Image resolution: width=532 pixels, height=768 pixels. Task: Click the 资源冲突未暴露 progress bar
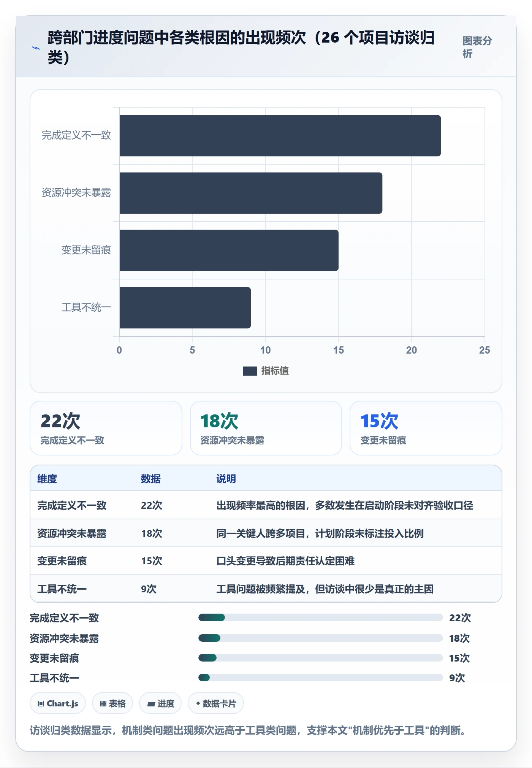coord(320,638)
